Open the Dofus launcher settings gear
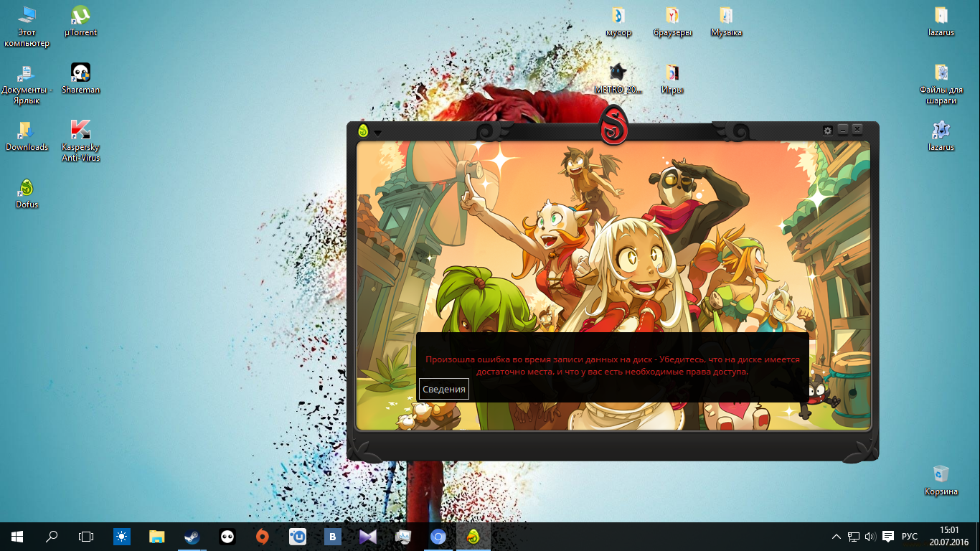980x551 pixels. tap(828, 131)
